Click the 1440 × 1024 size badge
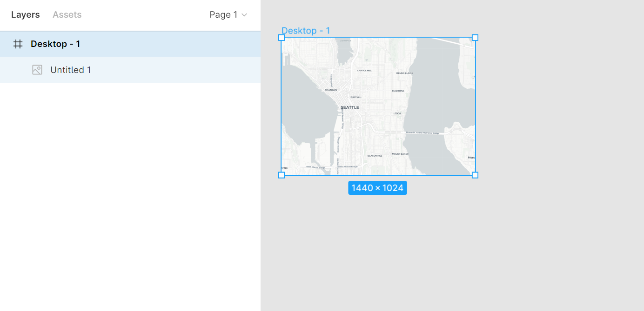 point(377,188)
